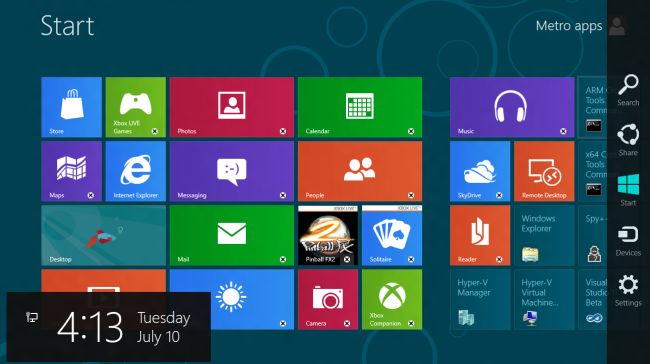Screen dimensions: 650x364
Task: Launch the Internet Explorer tile
Action: pos(136,171)
